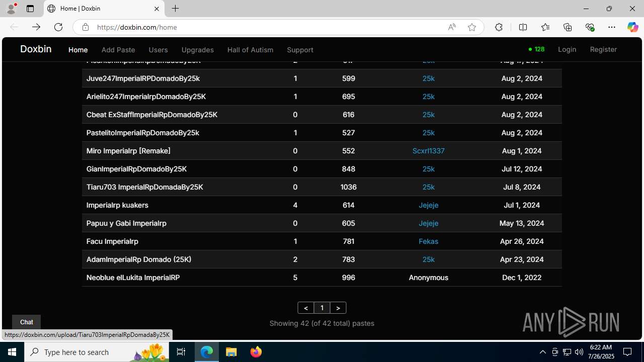Screen dimensions: 644x362
Task: Open the Chat panel button
Action: coord(26,322)
